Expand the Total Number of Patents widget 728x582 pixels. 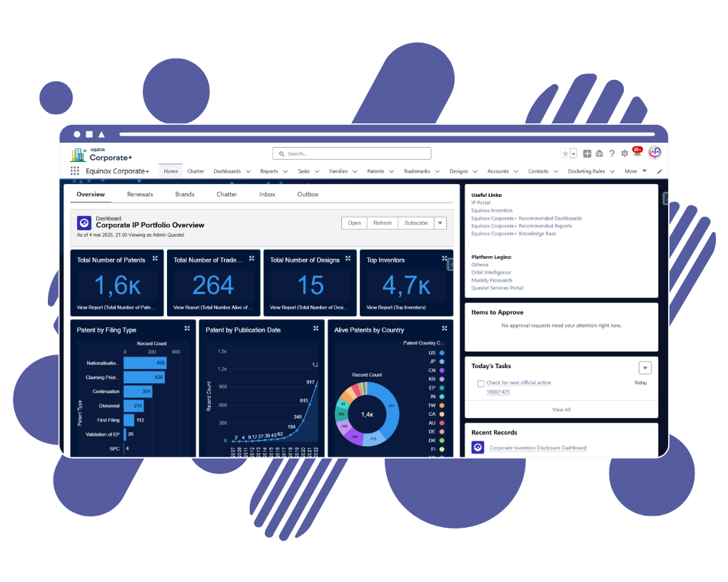click(x=155, y=258)
